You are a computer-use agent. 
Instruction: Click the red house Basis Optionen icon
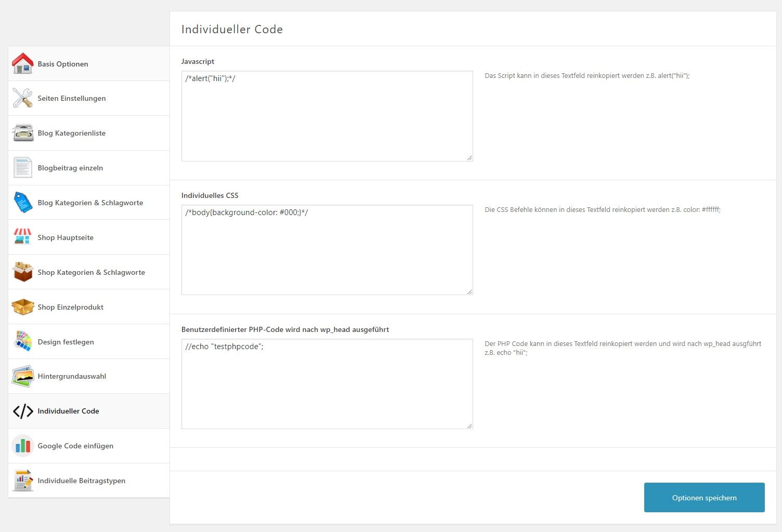[23, 63]
